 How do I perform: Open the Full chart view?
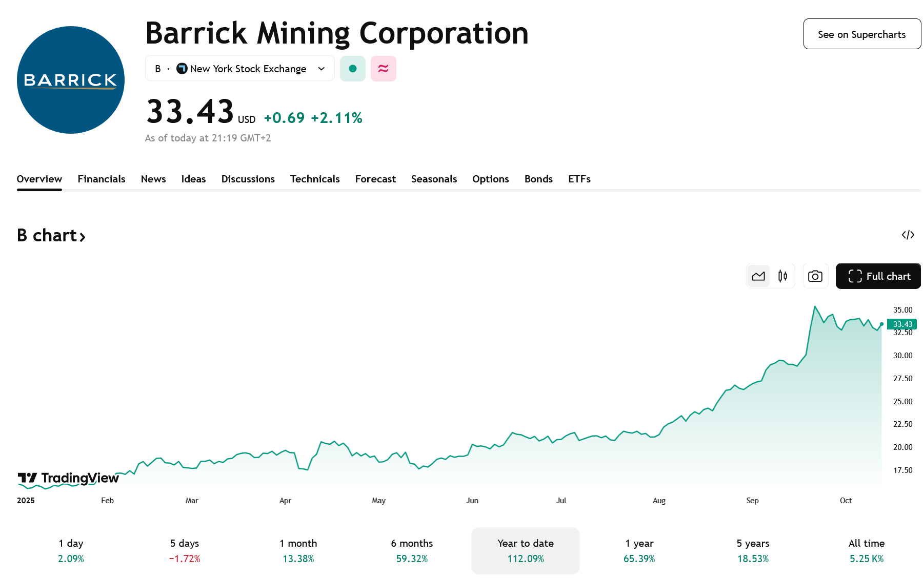click(885, 276)
